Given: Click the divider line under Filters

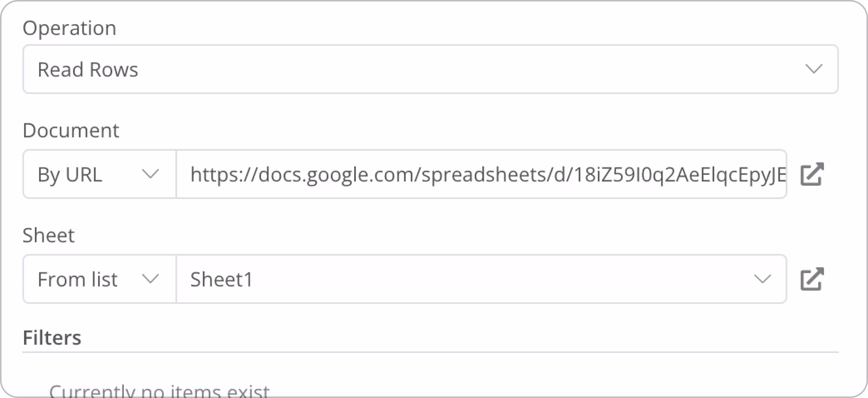Looking at the screenshot, I should tap(430, 352).
